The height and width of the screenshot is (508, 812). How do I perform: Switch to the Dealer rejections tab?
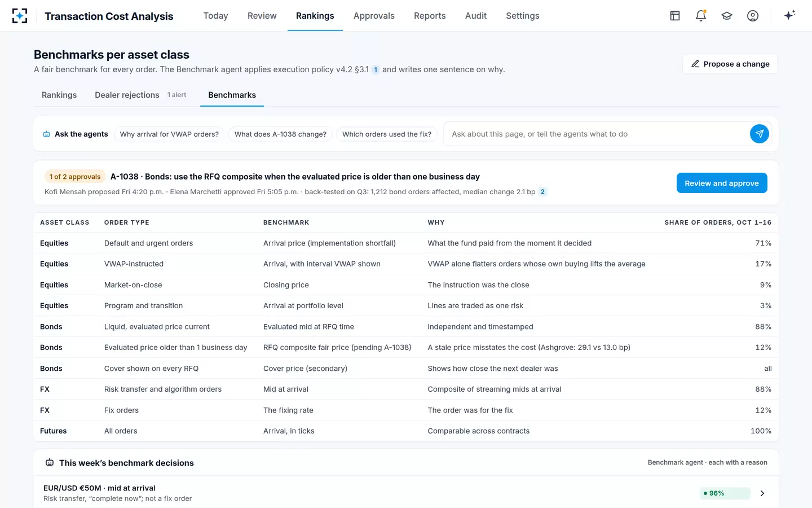pyautogui.click(x=140, y=95)
